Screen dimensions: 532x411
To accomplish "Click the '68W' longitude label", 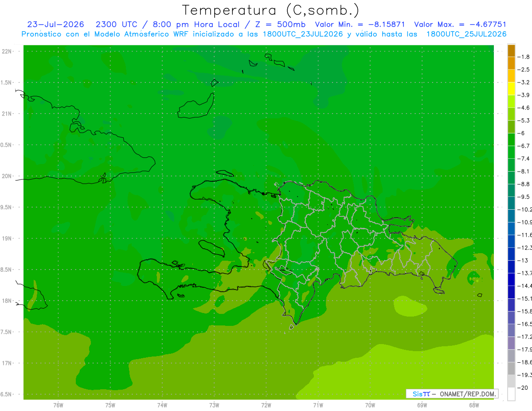I will (474, 405).
